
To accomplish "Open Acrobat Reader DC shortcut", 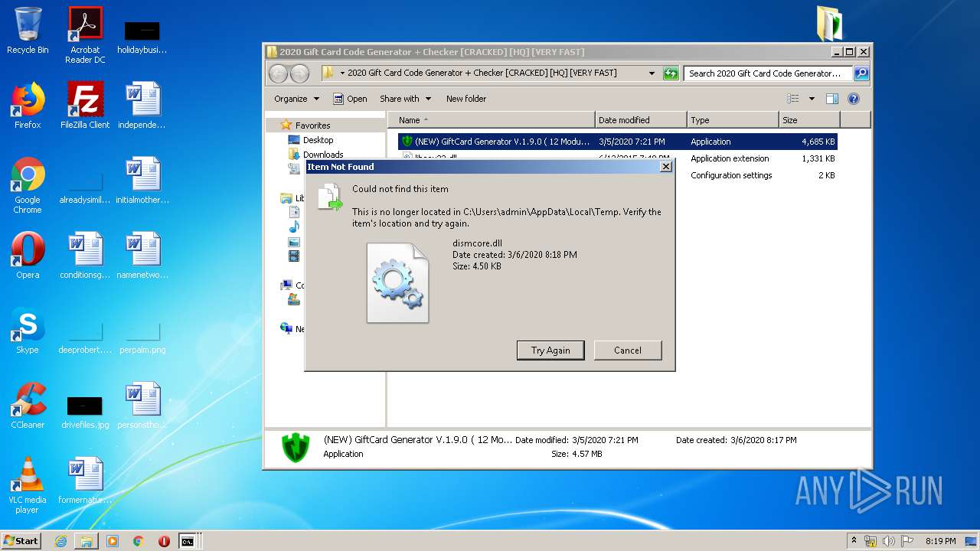I will [x=85, y=35].
